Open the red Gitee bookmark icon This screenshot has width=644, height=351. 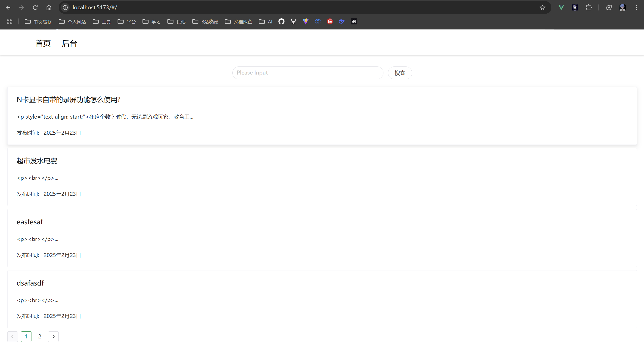pos(330,22)
